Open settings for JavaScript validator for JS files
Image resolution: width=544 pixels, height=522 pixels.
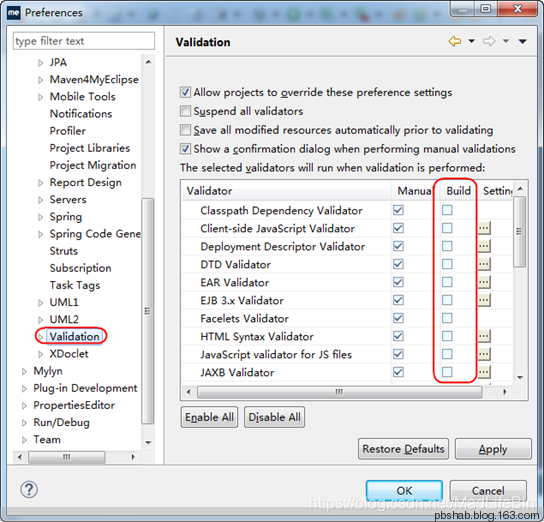click(484, 354)
